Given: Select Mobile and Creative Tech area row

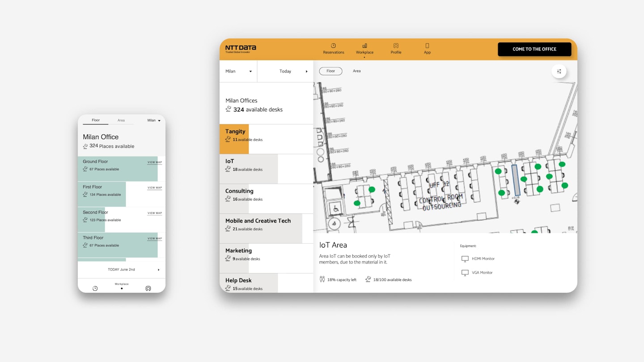Looking at the screenshot, I should (266, 228).
